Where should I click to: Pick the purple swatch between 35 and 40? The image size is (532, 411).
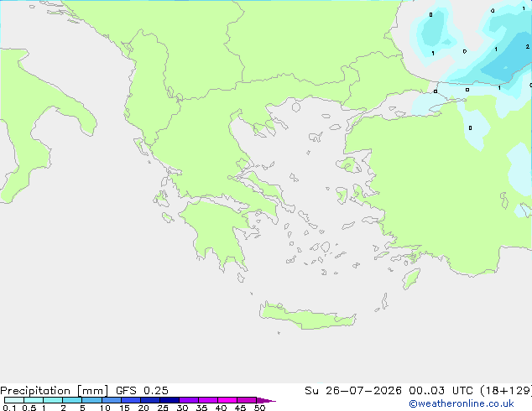[x=207, y=400]
